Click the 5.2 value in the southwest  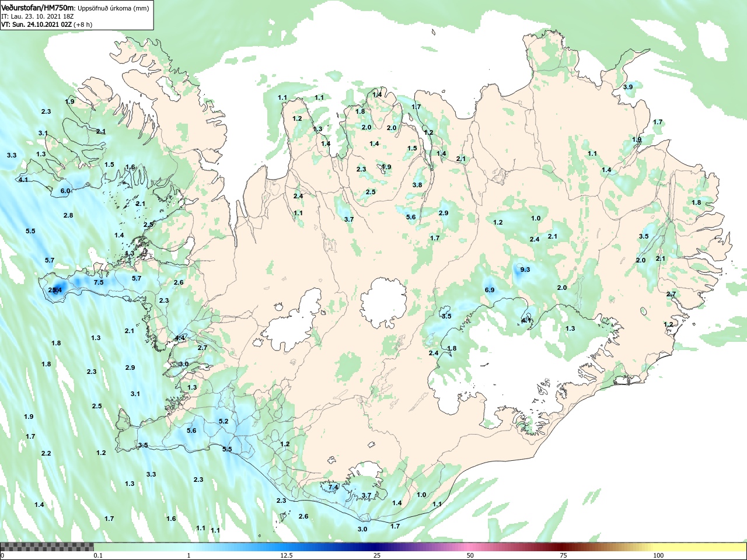[x=224, y=421]
